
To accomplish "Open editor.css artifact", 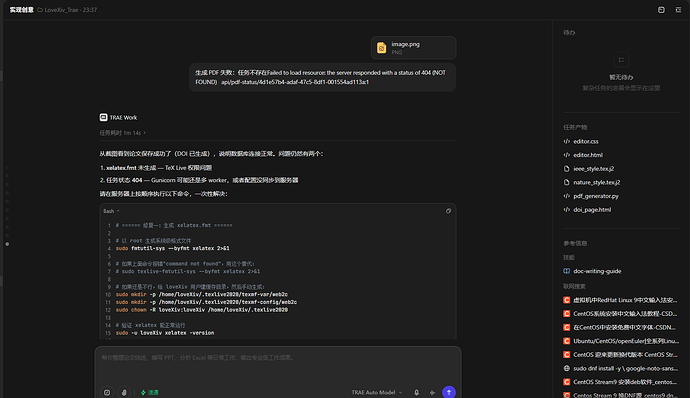I will pos(586,141).
